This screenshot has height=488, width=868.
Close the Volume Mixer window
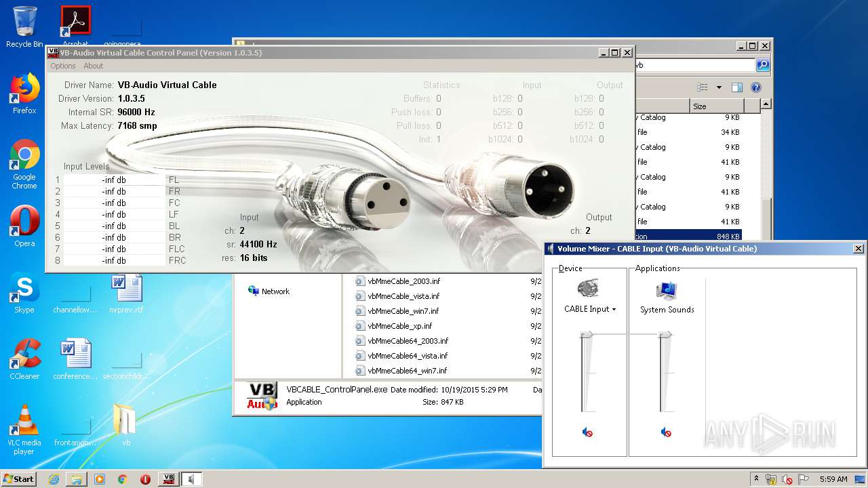tap(858, 249)
